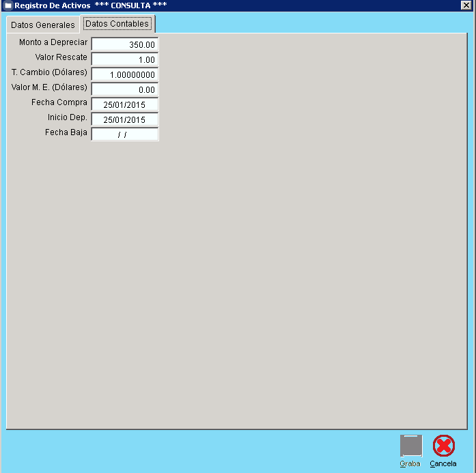Click the Inicio Dep. label
The height and width of the screenshot is (473, 476).
pyautogui.click(x=68, y=117)
